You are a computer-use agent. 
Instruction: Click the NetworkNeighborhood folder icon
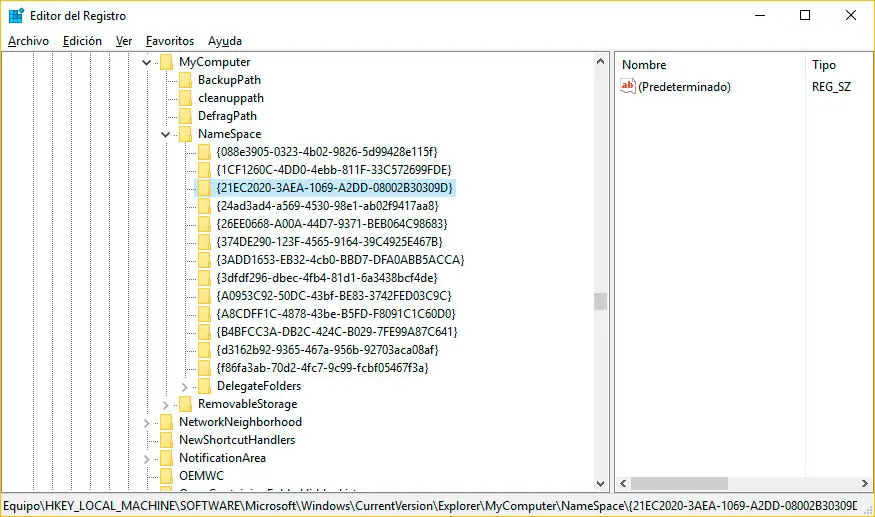166,422
